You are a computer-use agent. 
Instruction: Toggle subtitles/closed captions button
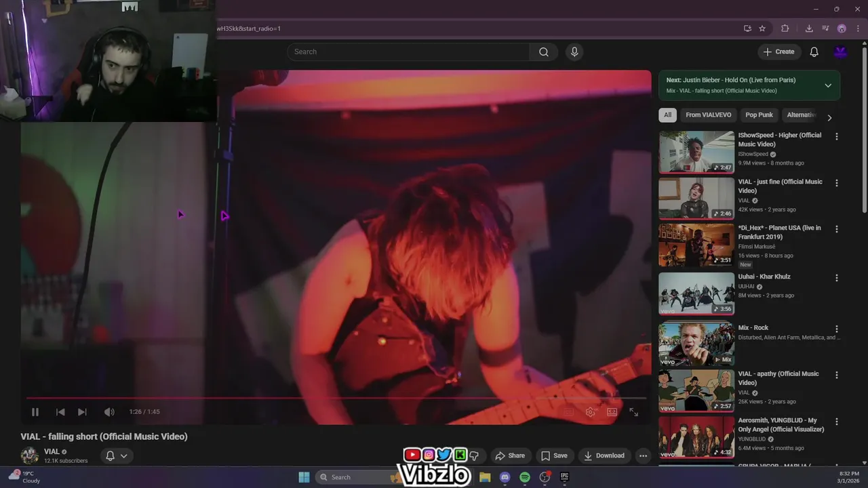pyautogui.click(x=569, y=412)
